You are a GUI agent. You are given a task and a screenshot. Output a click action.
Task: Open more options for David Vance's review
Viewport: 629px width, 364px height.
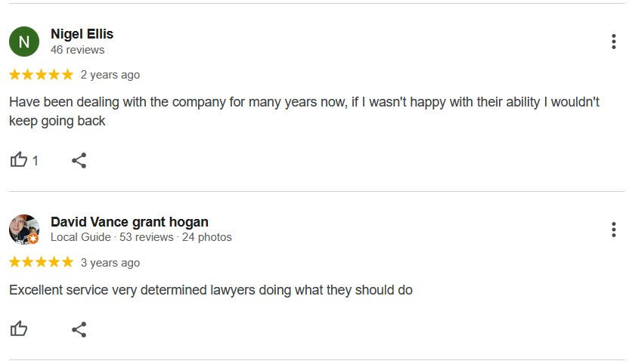[x=613, y=230]
